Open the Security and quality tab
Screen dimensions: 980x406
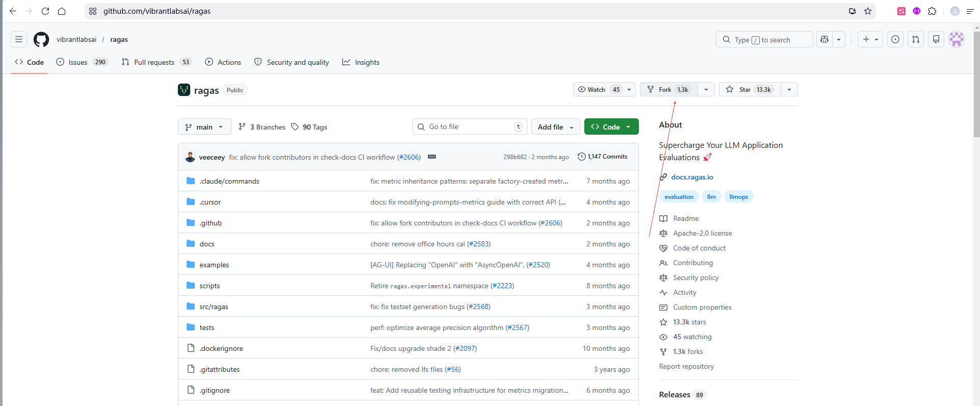point(292,62)
